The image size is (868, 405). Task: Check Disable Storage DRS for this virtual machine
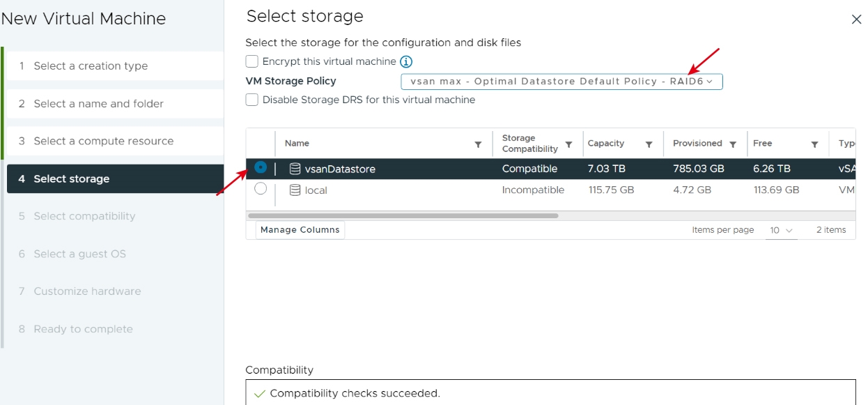[x=252, y=100]
